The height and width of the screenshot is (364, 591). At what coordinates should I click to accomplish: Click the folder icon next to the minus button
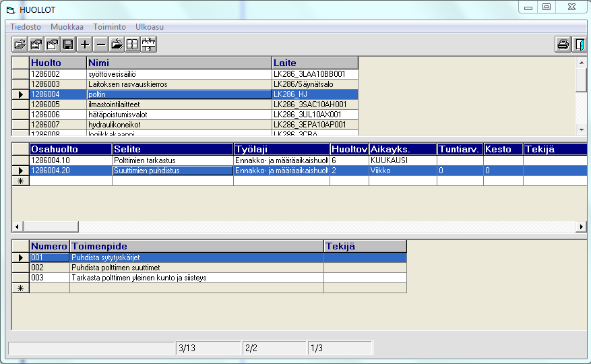pos(117,44)
